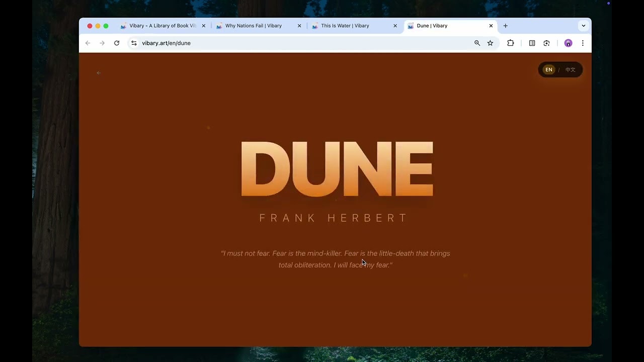Click the yellow minimize window button

pyautogui.click(x=98, y=26)
